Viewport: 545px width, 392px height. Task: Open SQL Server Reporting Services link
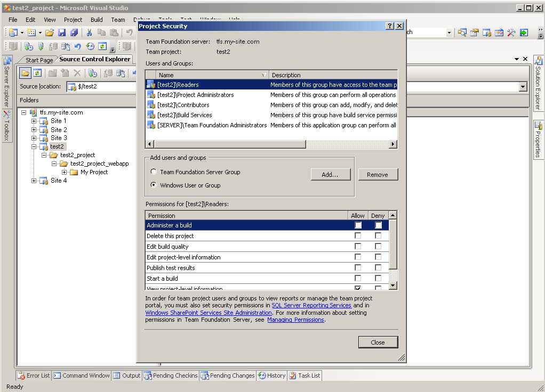[311, 305]
